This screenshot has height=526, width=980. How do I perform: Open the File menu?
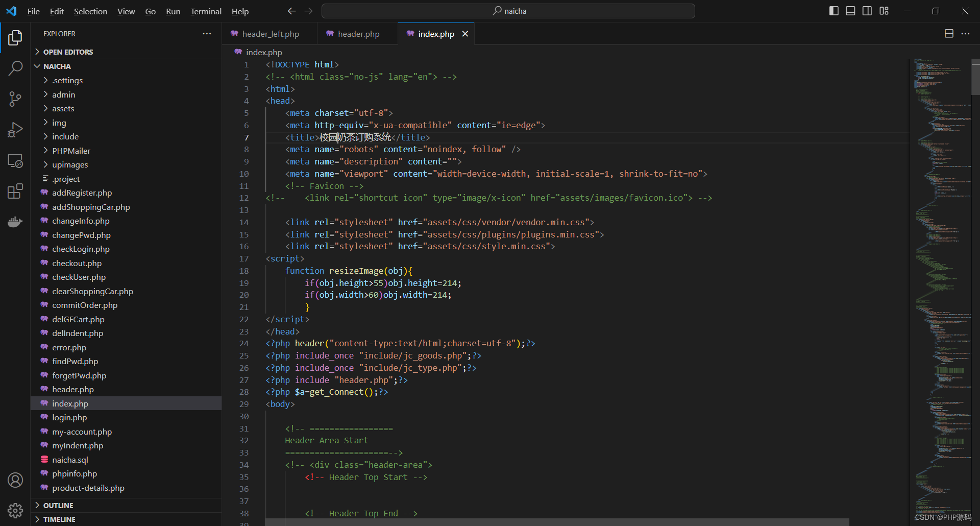(x=33, y=11)
